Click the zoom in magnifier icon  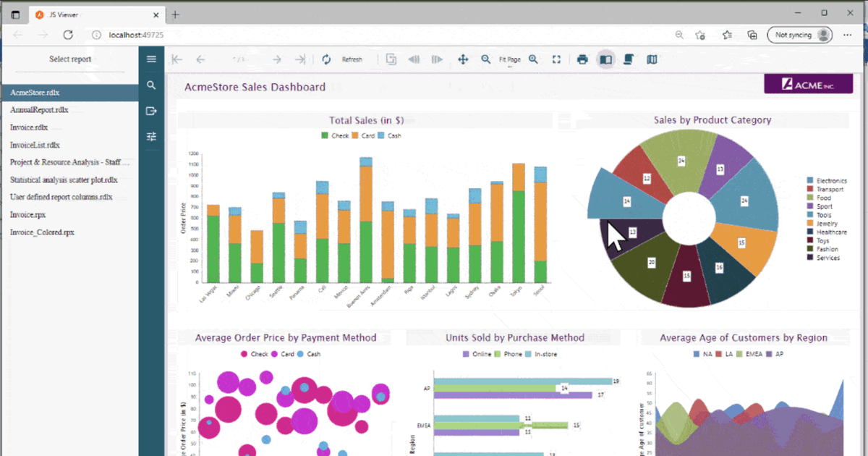click(x=533, y=59)
